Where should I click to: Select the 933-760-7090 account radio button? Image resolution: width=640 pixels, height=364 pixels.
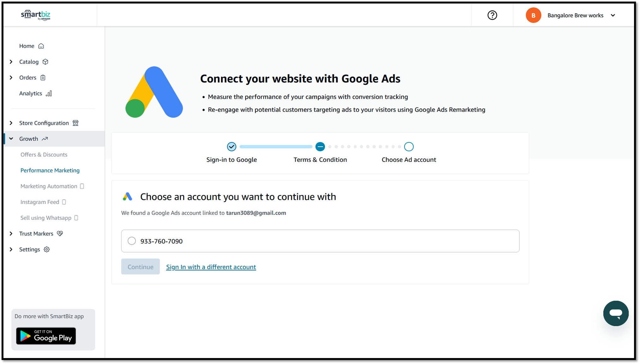point(132,241)
